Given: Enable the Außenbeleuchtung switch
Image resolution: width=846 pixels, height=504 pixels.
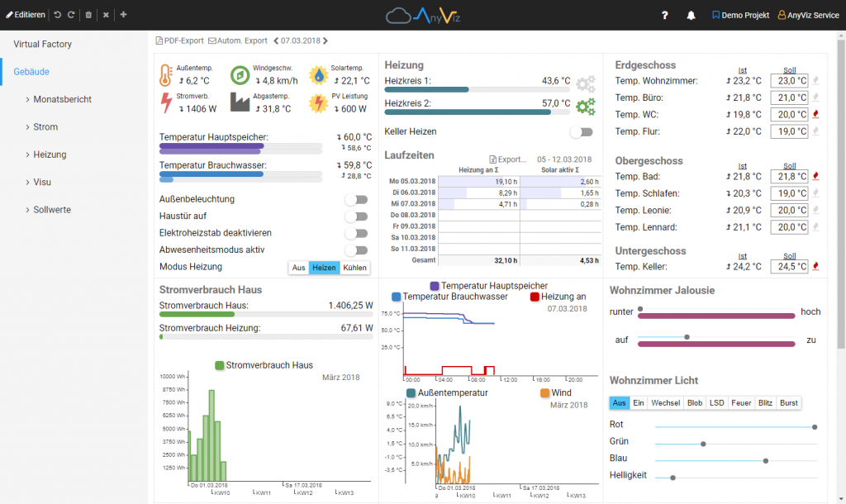Looking at the screenshot, I should (x=356, y=199).
